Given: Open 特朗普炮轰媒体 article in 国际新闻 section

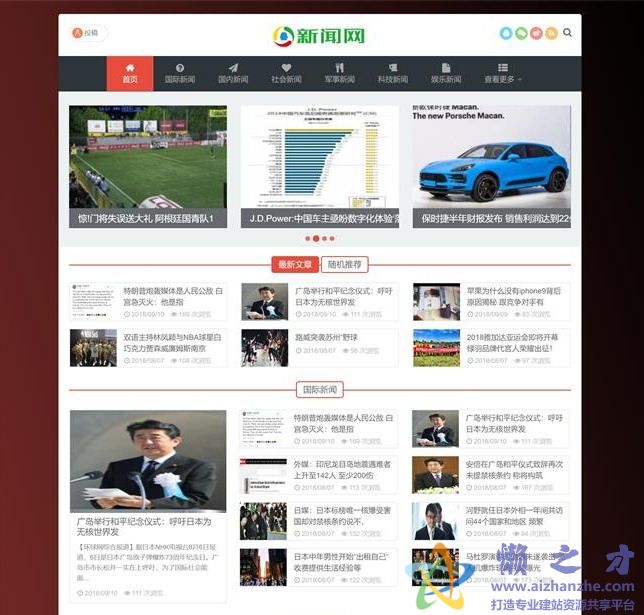Looking at the screenshot, I should pos(343,423).
